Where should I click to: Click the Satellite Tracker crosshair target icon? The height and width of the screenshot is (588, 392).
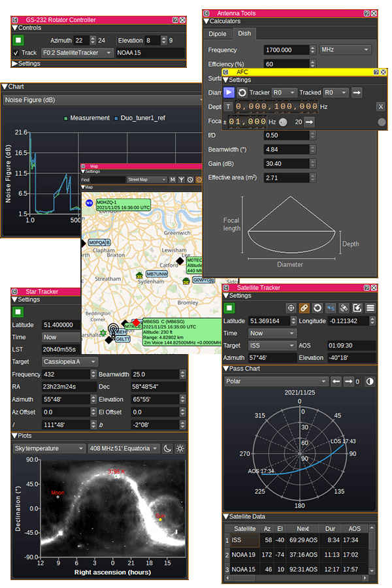coord(291,308)
